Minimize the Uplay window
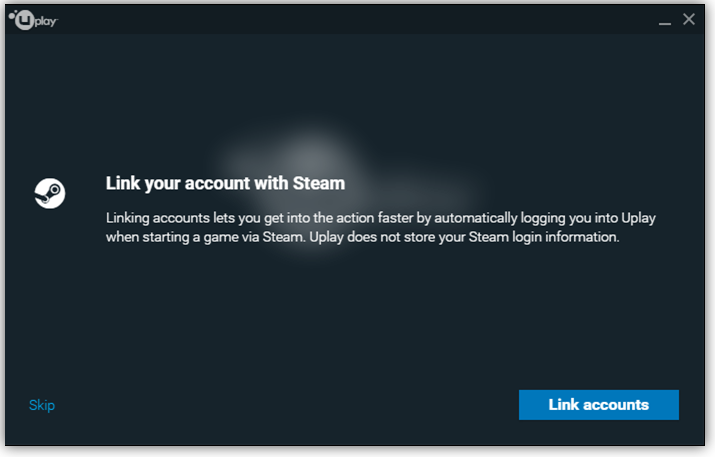The image size is (715, 457). [x=664, y=20]
